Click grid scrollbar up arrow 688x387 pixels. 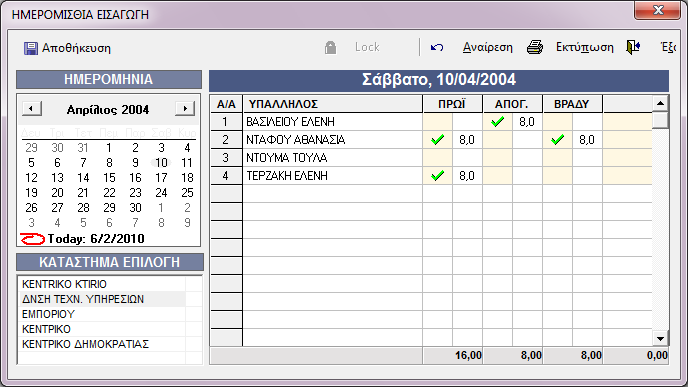660,104
